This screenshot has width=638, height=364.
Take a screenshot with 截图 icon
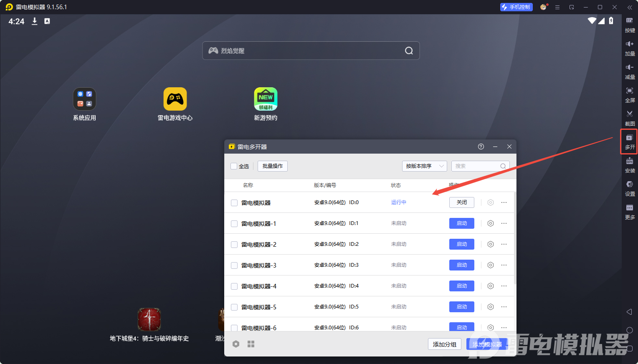click(630, 119)
